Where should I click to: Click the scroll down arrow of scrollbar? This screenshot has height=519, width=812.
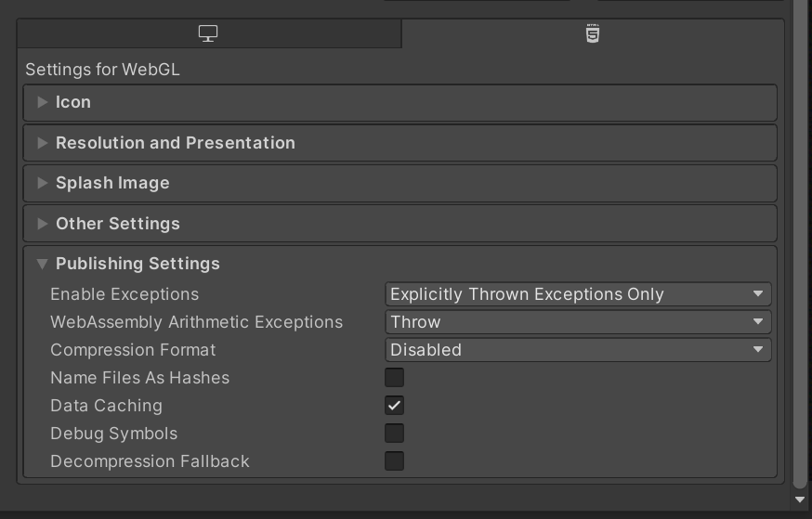800,500
